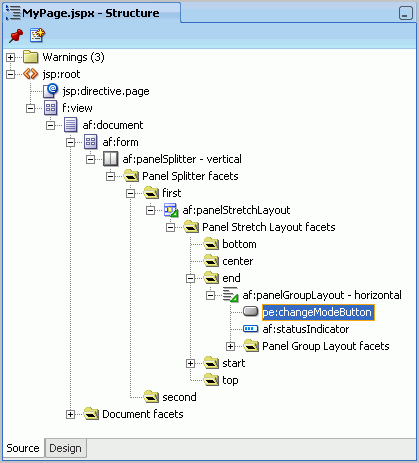Click the Panel Stretch Layout facets folder icon

pyautogui.click(x=191, y=227)
